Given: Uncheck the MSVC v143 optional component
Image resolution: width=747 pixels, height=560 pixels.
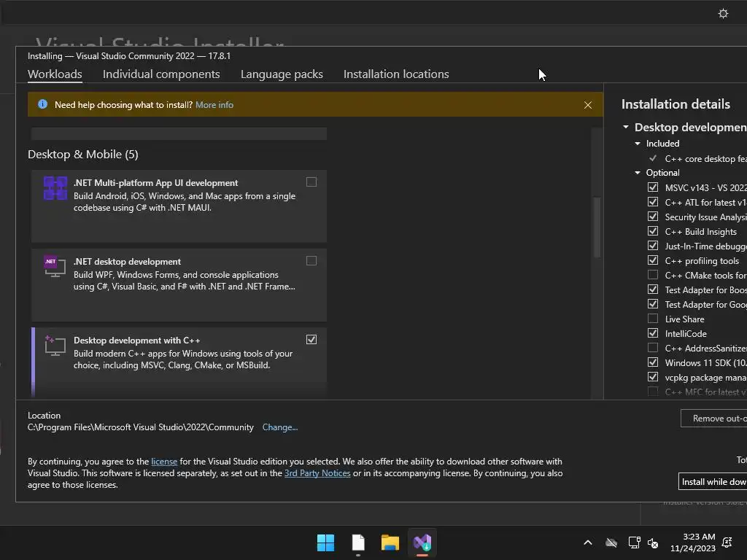Looking at the screenshot, I should pyautogui.click(x=653, y=187).
